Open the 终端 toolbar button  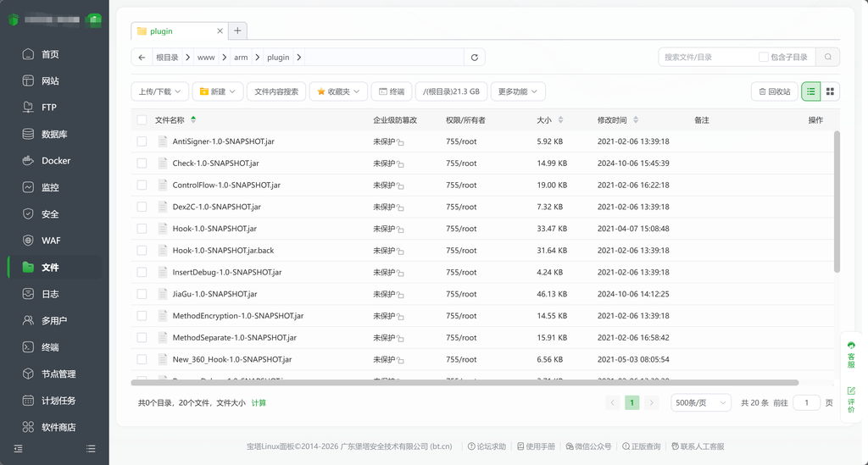coord(392,91)
